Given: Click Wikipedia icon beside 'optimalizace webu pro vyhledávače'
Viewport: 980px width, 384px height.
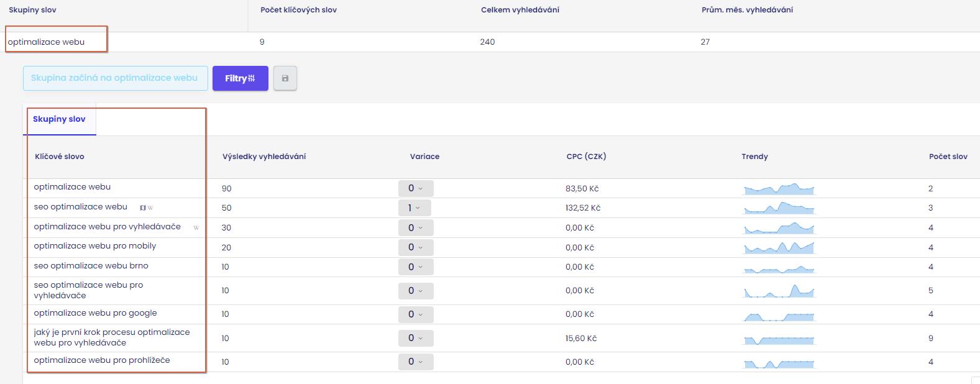Looking at the screenshot, I should (196, 227).
